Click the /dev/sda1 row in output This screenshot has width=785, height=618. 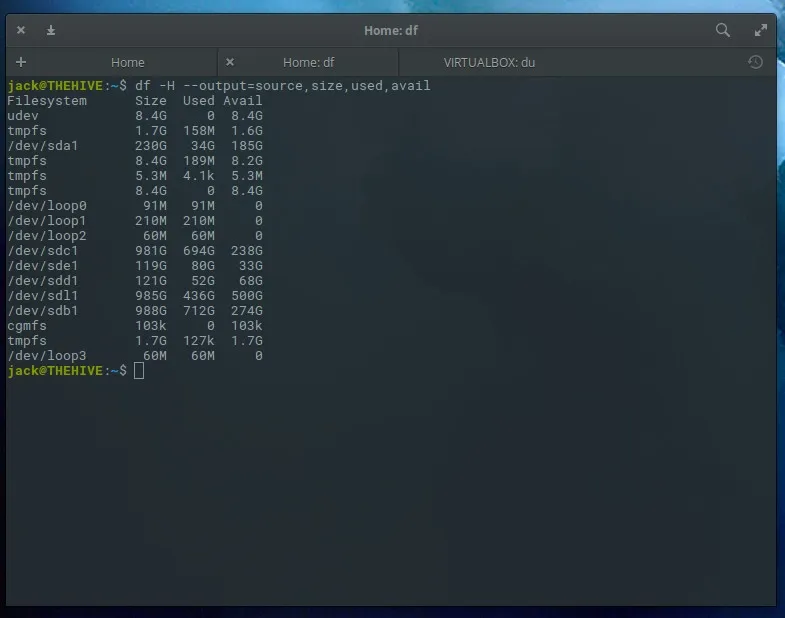[42, 146]
